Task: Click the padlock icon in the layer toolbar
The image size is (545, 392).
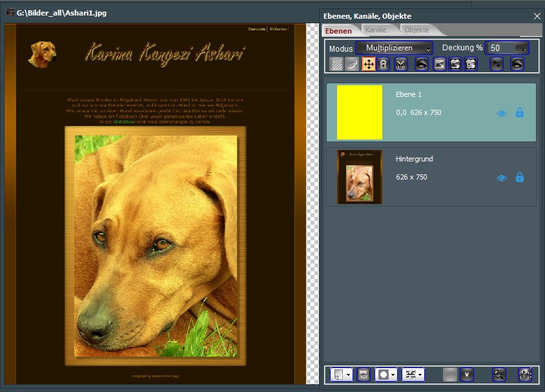Action: tap(384, 64)
